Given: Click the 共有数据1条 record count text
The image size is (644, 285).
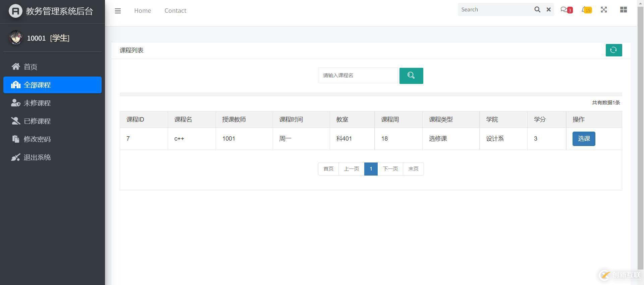Looking at the screenshot, I should pos(606,103).
